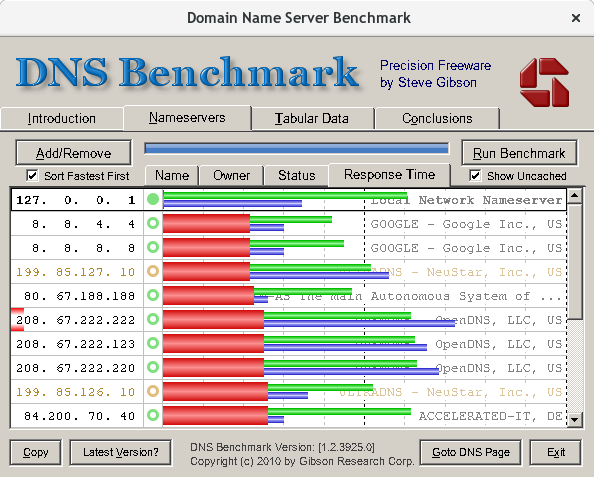Click orange status circle for 199.85.127.10
The width and height of the screenshot is (594, 477).
click(x=153, y=271)
